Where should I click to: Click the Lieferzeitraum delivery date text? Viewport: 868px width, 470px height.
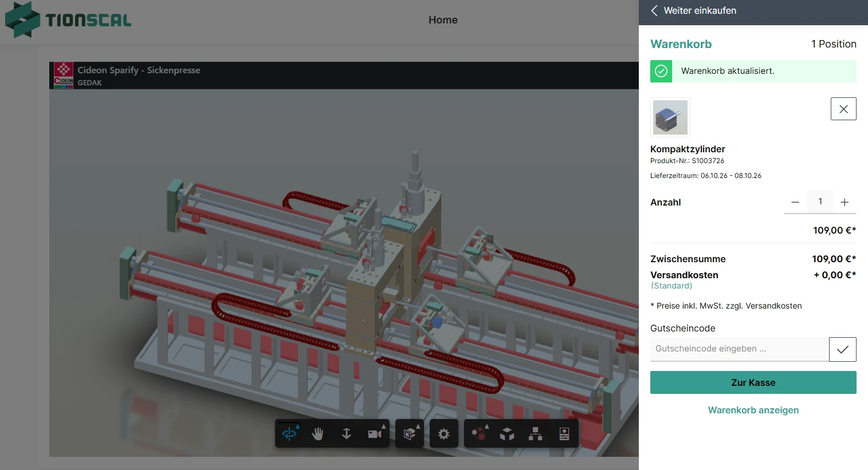[706, 176]
